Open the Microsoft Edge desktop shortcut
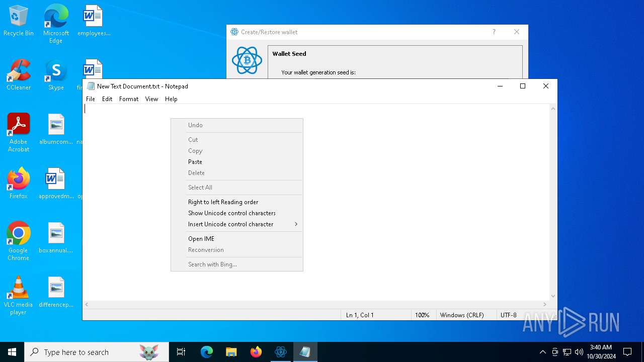The height and width of the screenshot is (362, 644). tap(56, 24)
